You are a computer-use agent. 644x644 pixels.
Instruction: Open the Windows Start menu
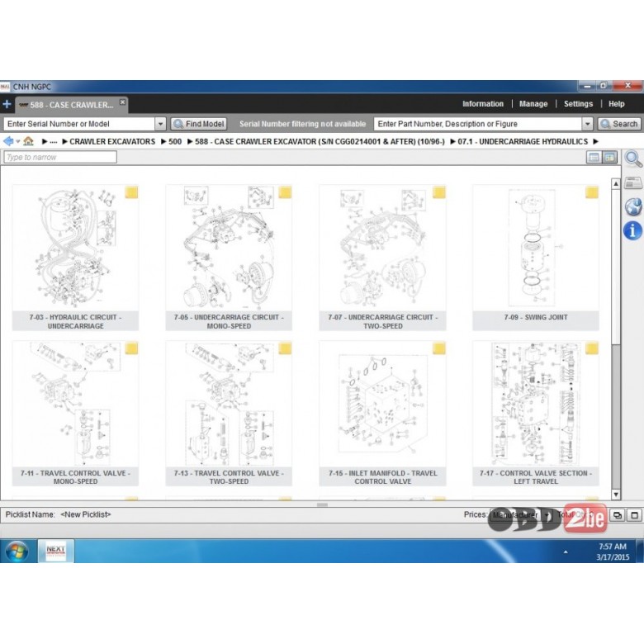(17, 552)
